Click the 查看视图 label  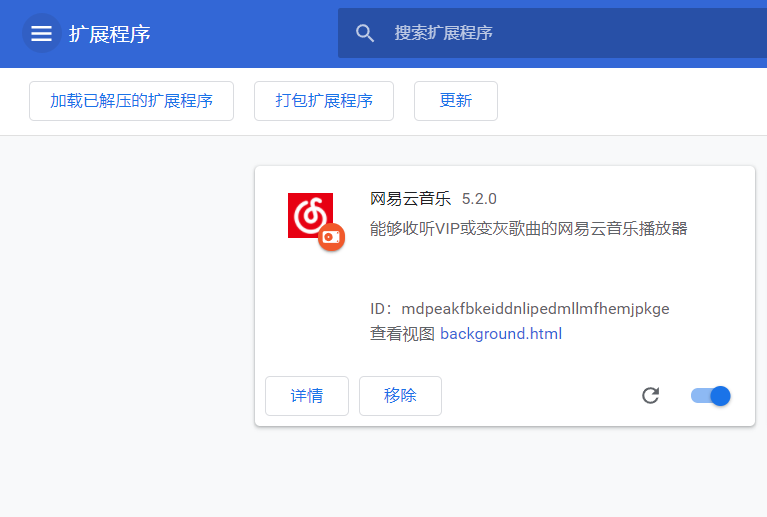pos(402,334)
